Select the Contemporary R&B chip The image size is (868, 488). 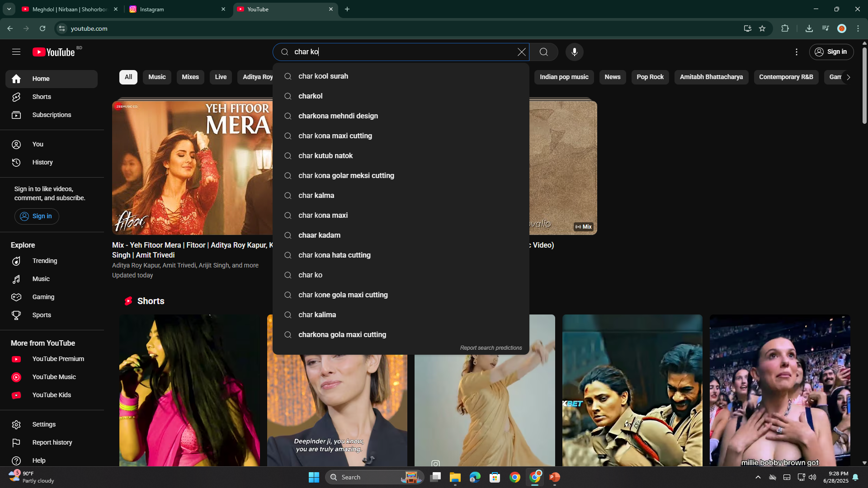786,77
